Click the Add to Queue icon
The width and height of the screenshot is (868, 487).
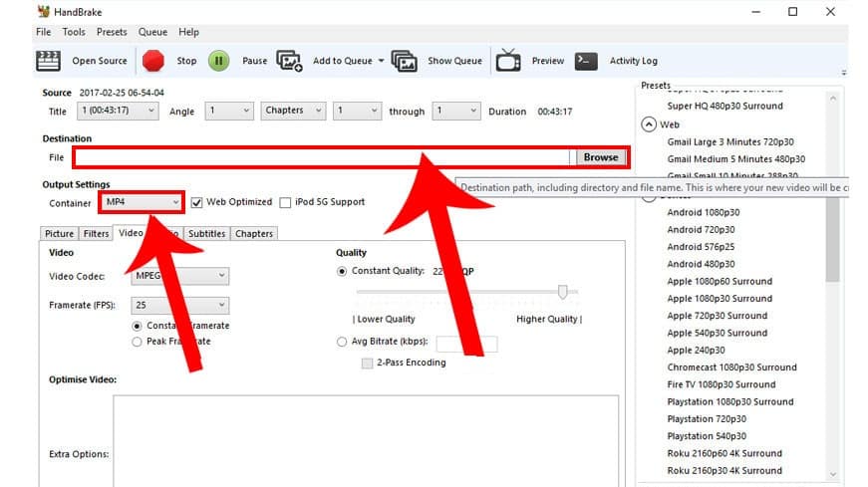pos(290,61)
